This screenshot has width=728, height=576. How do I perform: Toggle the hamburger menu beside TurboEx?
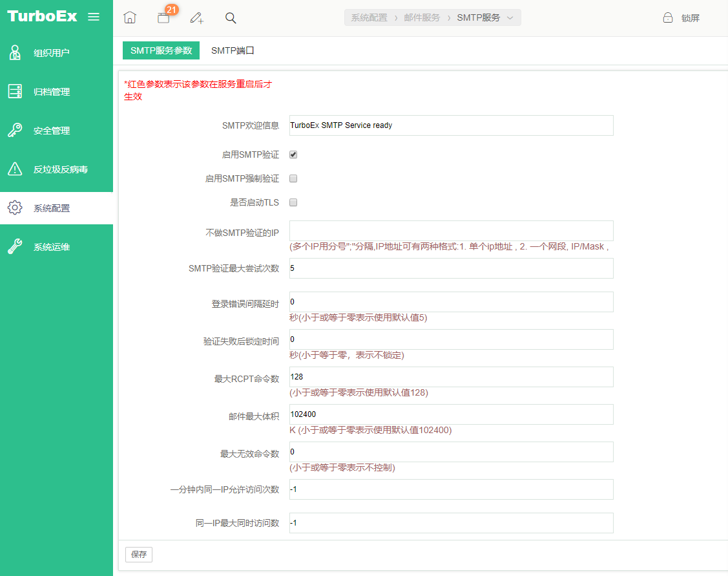pyautogui.click(x=94, y=17)
